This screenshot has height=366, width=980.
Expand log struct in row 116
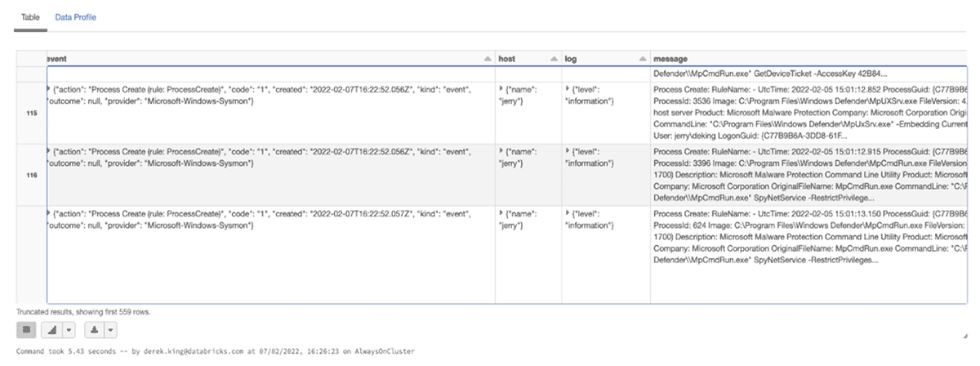coord(566,151)
